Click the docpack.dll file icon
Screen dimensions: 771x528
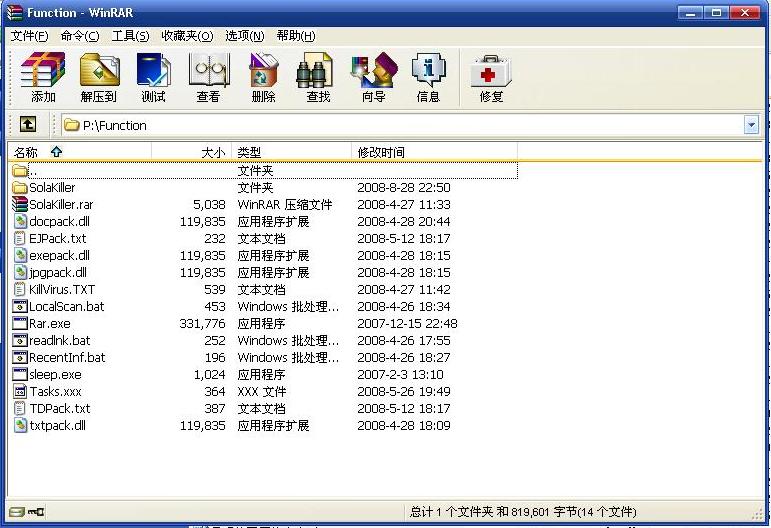point(20,221)
